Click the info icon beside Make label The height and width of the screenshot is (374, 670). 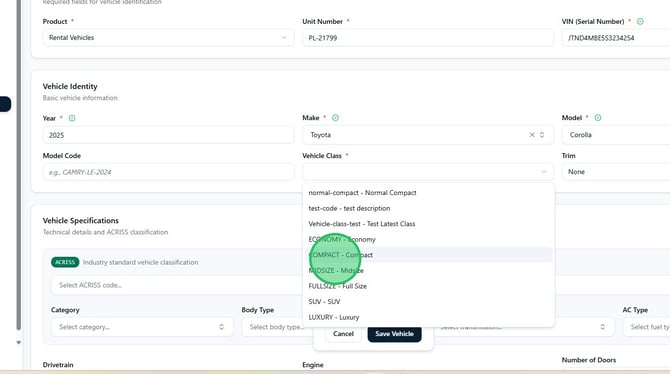[x=335, y=118]
